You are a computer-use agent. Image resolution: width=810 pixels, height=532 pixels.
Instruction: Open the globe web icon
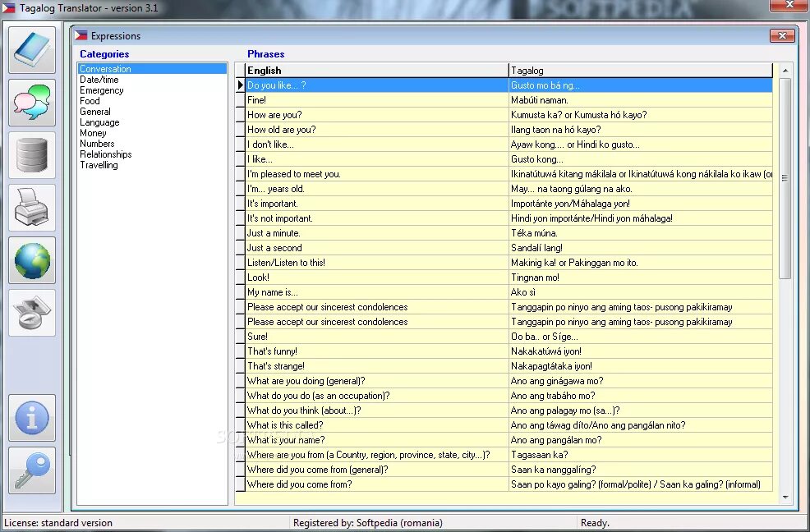(x=32, y=260)
